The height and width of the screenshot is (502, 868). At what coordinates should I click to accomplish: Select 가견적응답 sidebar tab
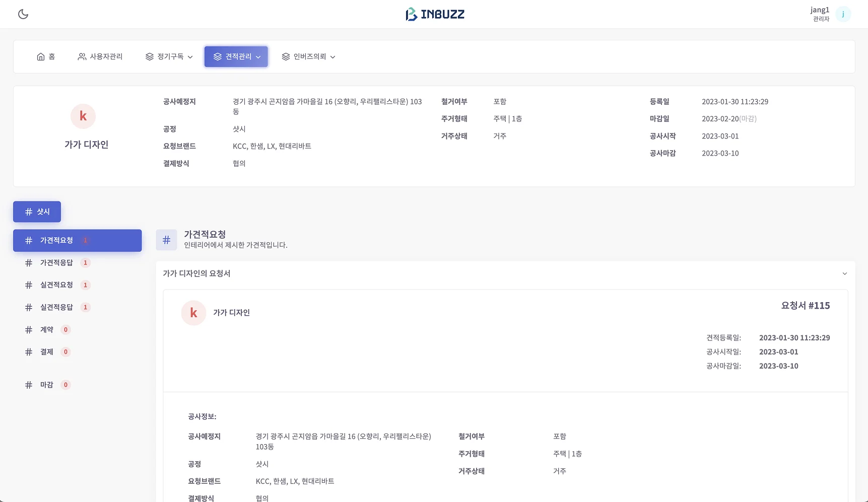coord(78,263)
